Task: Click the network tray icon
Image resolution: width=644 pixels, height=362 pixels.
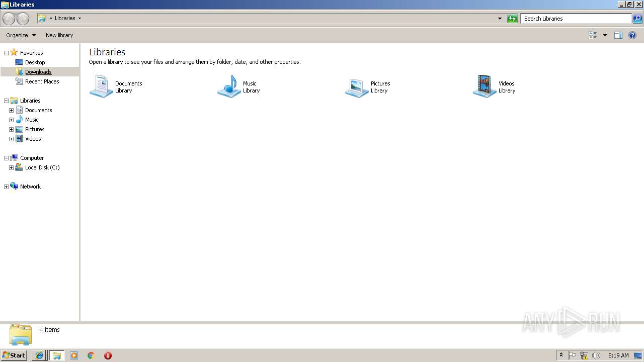Action: 584,355
